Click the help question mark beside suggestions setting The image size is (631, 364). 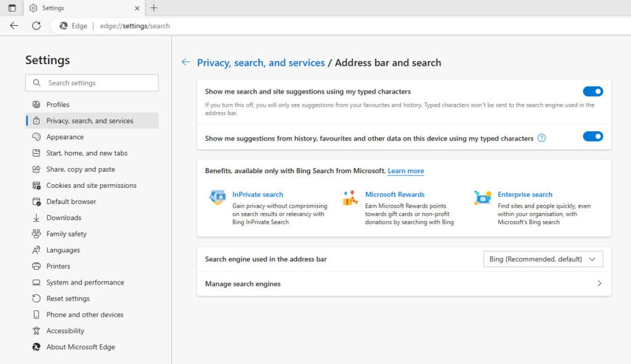(x=541, y=138)
